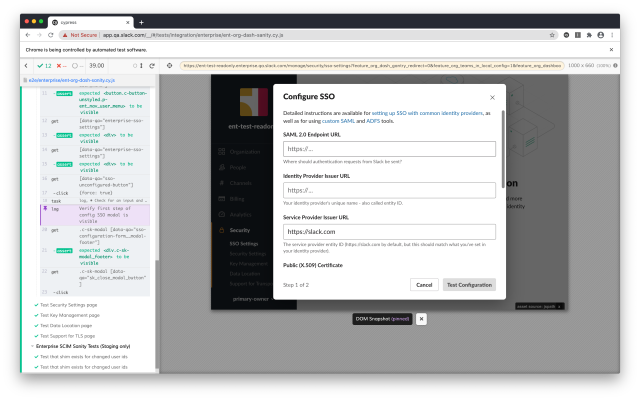The width and height of the screenshot is (640, 400).
Task: Open the Cypress selector playground crosshair
Action: coord(169,66)
